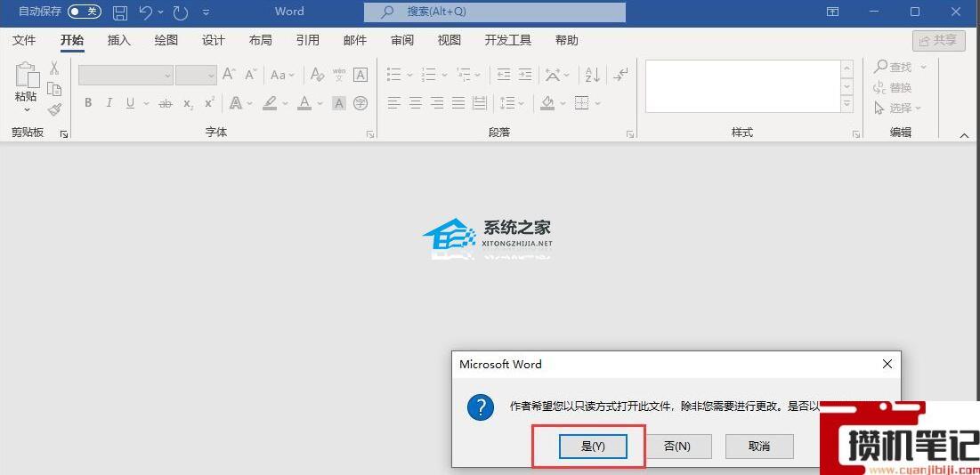Click the Bullets list icon

(x=393, y=75)
